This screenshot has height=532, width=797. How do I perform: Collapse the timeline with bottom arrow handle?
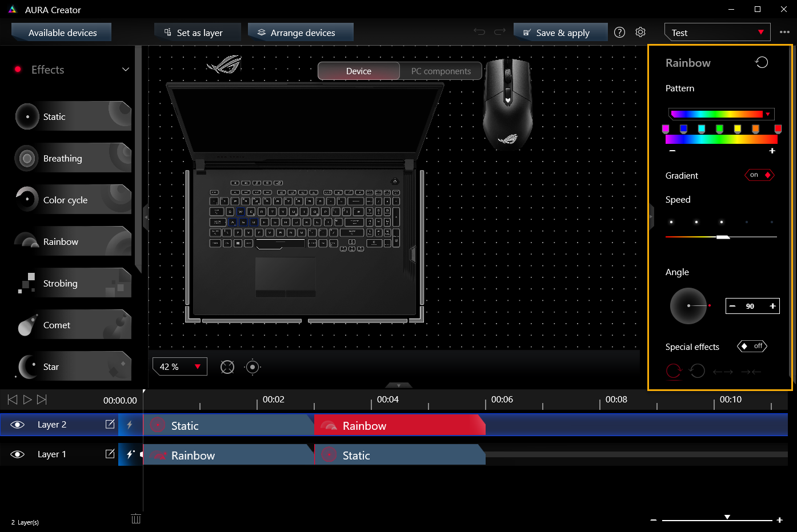[399, 385]
